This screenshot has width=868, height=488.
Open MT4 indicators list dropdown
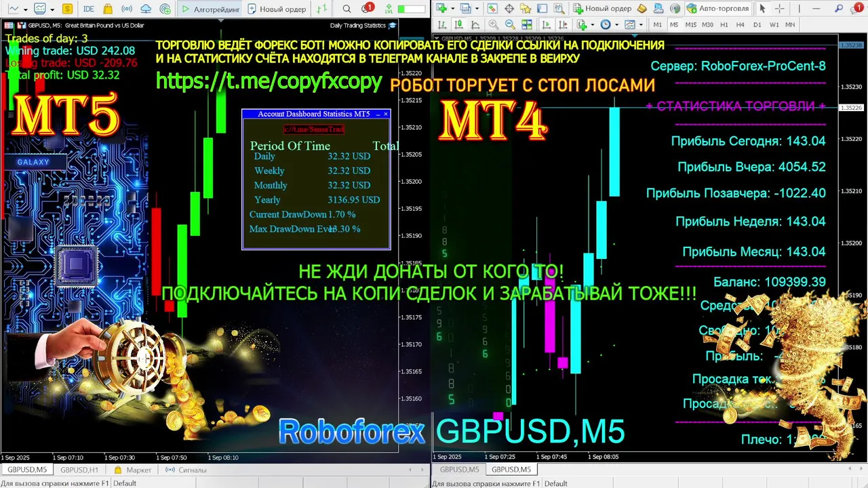[592, 24]
